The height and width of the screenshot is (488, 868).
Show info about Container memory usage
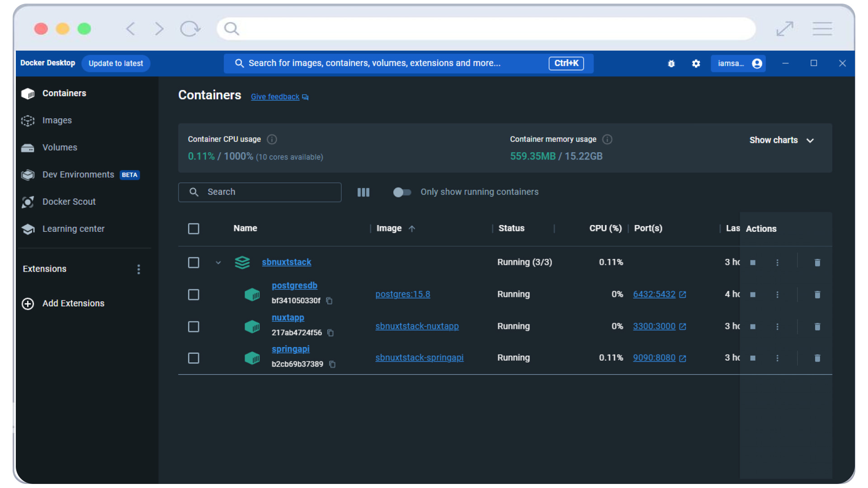tap(608, 139)
